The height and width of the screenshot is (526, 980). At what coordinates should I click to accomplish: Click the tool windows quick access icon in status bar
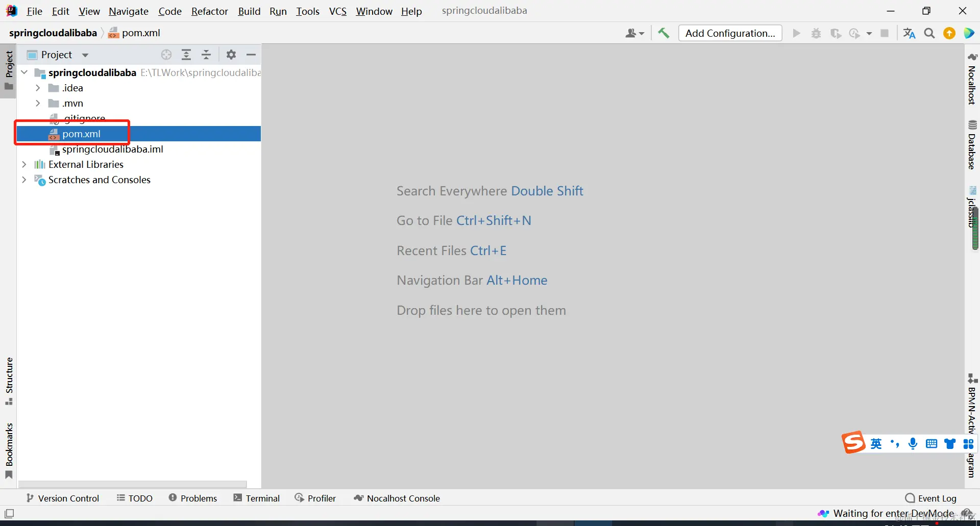(9, 513)
